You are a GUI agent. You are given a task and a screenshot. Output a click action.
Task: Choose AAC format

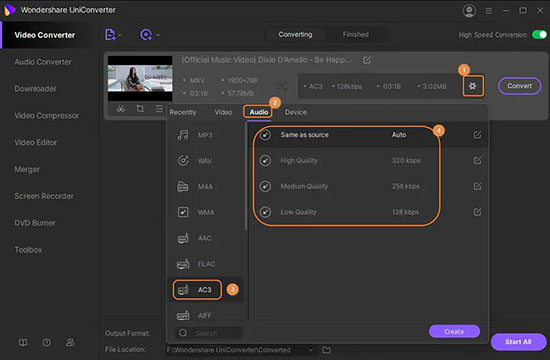pyautogui.click(x=205, y=238)
